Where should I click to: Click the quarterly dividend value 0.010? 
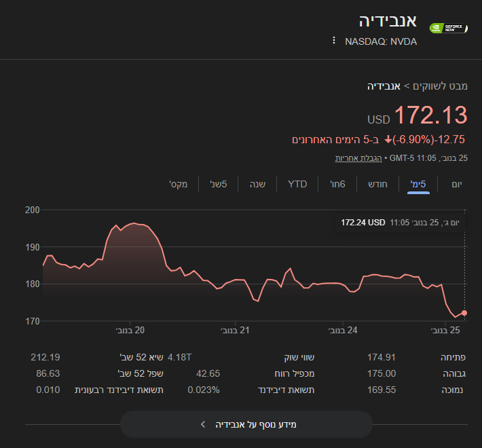tap(48, 390)
